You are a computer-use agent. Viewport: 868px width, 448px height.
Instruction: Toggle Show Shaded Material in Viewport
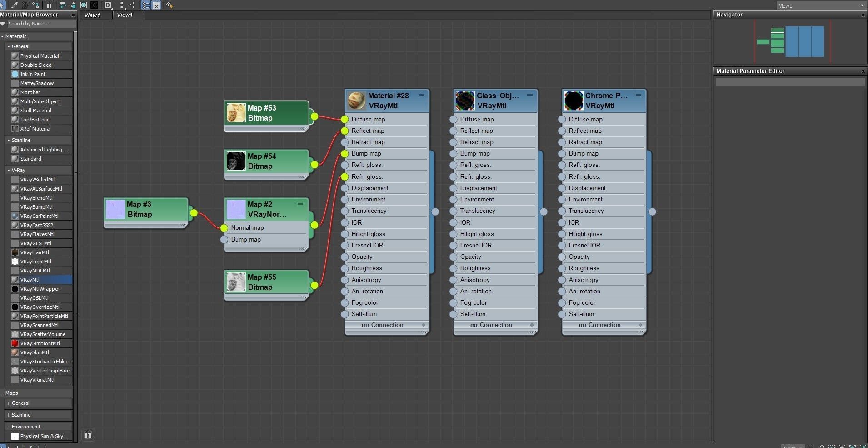click(84, 5)
